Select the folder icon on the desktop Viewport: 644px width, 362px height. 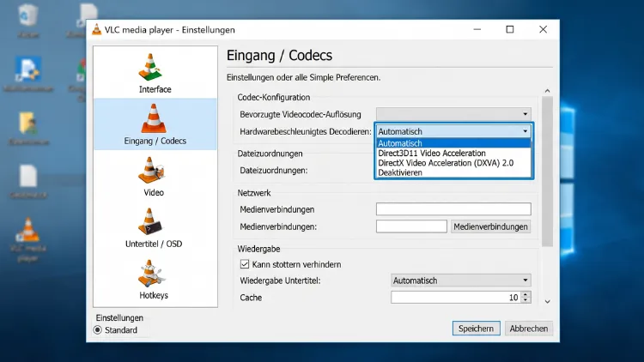28,129
